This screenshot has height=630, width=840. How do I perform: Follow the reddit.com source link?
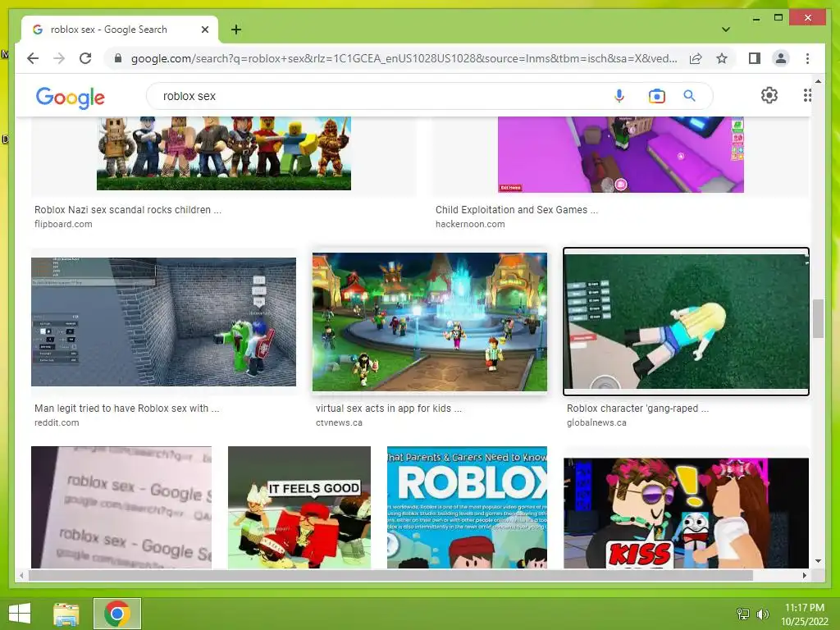[x=57, y=422]
